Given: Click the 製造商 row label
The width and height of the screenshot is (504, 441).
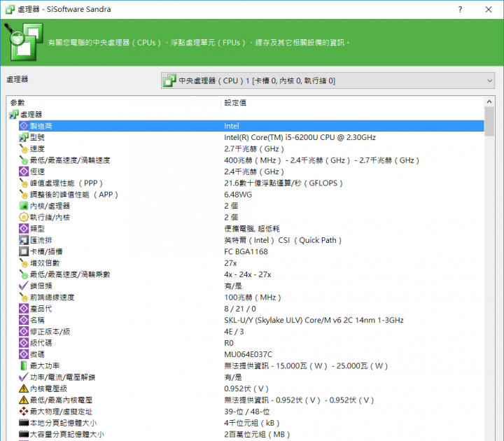Looking at the screenshot, I should [41, 126].
